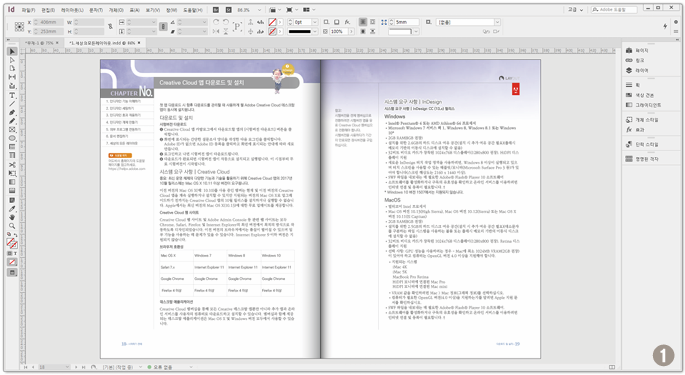Select the Ellipse tool
Screen dimensions: 685x375
[12, 138]
